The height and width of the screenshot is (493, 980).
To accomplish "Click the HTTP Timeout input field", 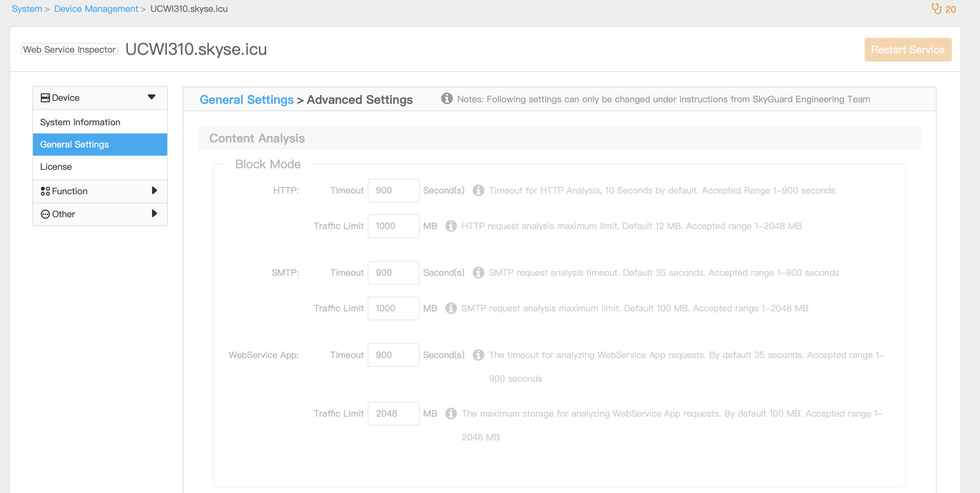I will (393, 190).
